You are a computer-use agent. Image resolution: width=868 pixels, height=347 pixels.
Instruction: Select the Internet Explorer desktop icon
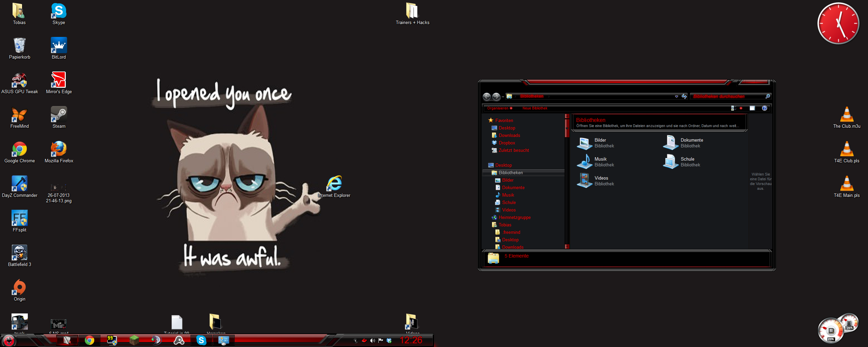click(x=334, y=187)
